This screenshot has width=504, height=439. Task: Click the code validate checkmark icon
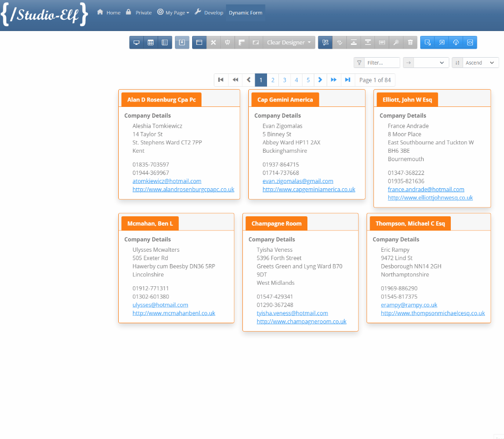339,42
